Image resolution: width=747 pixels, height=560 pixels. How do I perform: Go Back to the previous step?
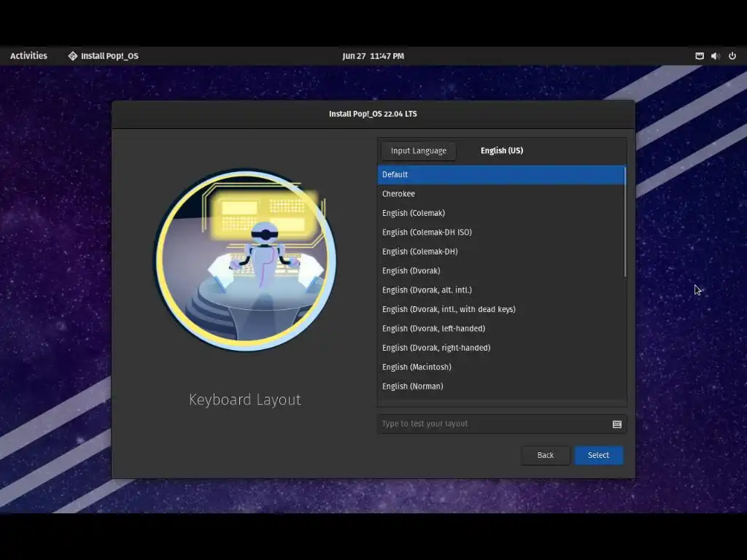click(546, 455)
